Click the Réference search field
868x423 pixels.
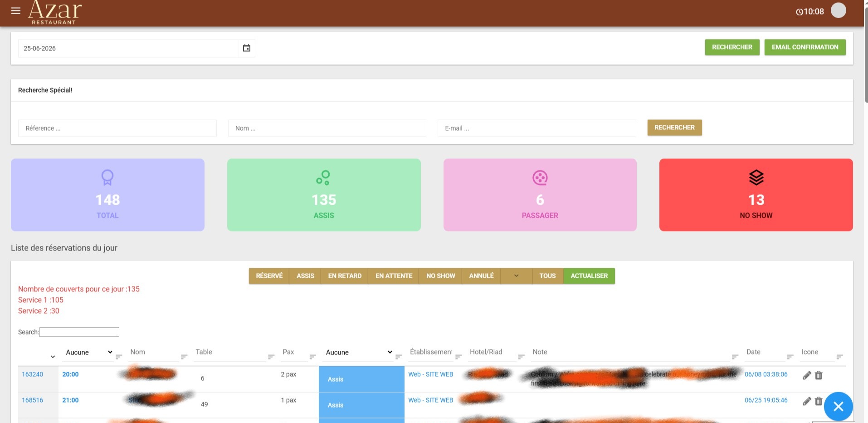[x=117, y=128]
